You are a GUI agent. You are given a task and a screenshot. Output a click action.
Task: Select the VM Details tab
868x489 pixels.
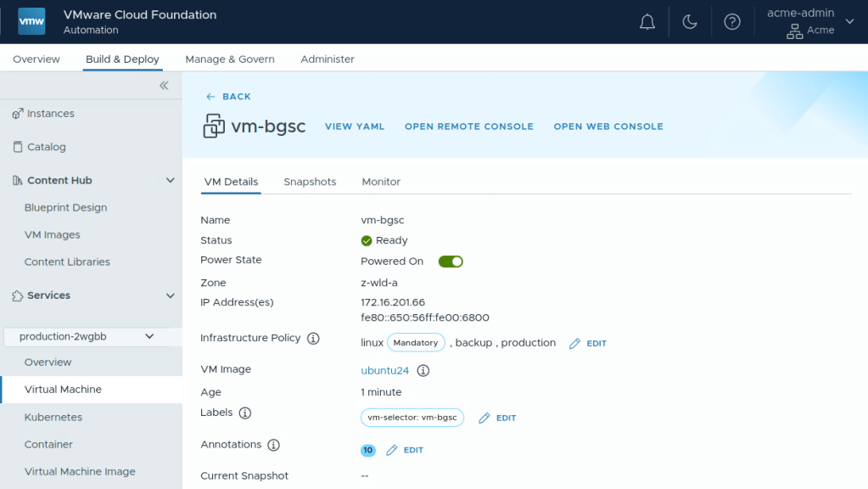[231, 182]
